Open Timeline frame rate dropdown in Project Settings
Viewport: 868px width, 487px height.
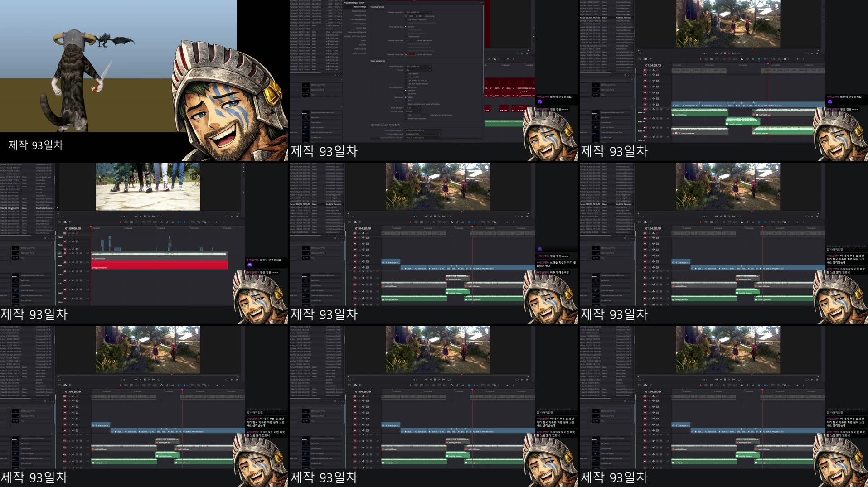coord(411,41)
